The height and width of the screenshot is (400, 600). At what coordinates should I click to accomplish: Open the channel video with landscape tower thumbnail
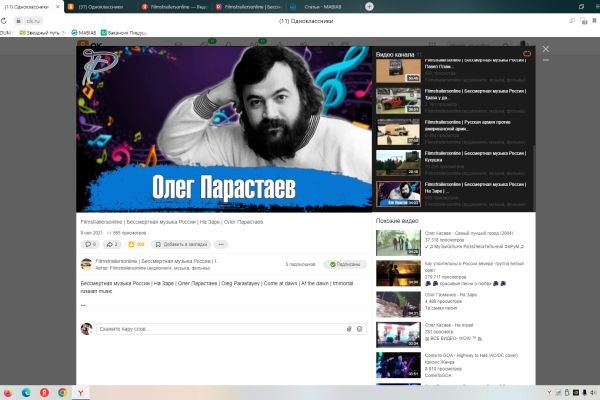point(398,163)
